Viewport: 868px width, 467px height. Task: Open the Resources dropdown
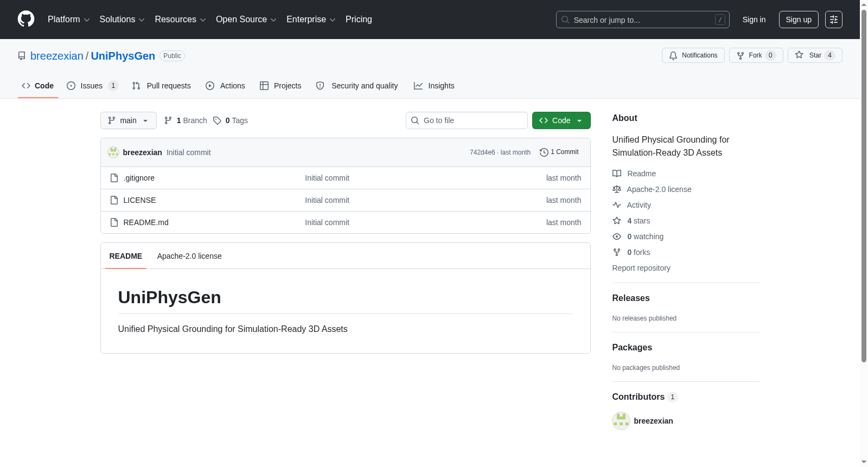pyautogui.click(x=180, y=20)
